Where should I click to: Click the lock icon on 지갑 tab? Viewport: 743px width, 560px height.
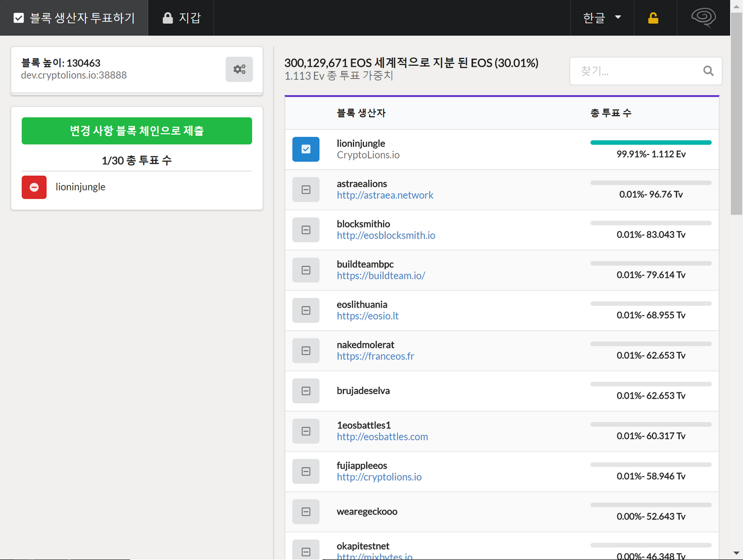168,18
